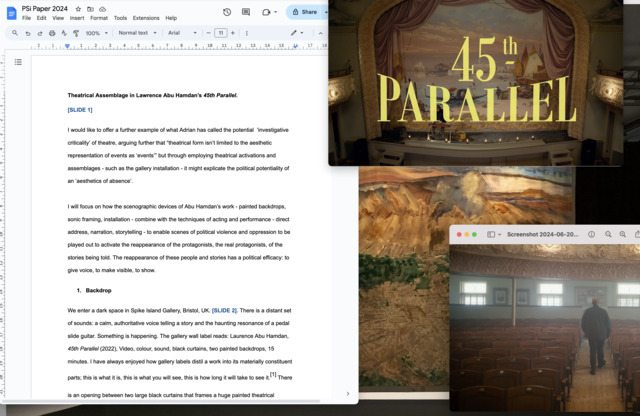This screenshot has width=640, height=416.
Task: Open the more toolbar options menu
Action: coord(247,33)
